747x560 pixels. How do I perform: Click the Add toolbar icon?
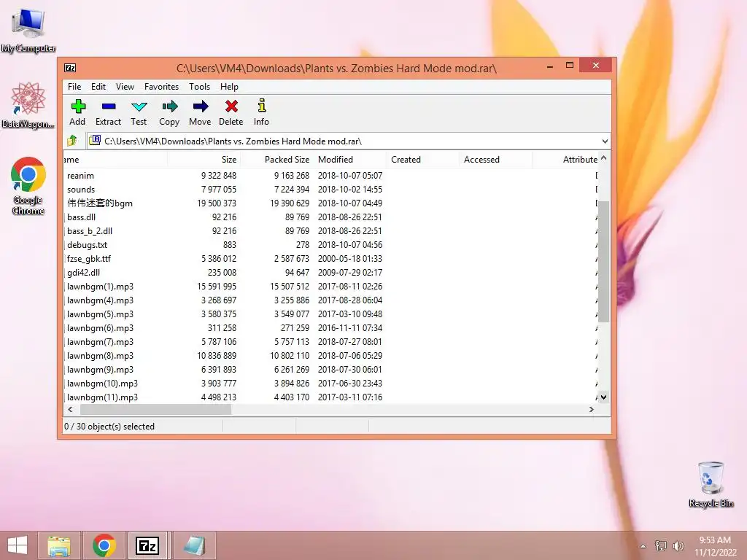(77, 106)
